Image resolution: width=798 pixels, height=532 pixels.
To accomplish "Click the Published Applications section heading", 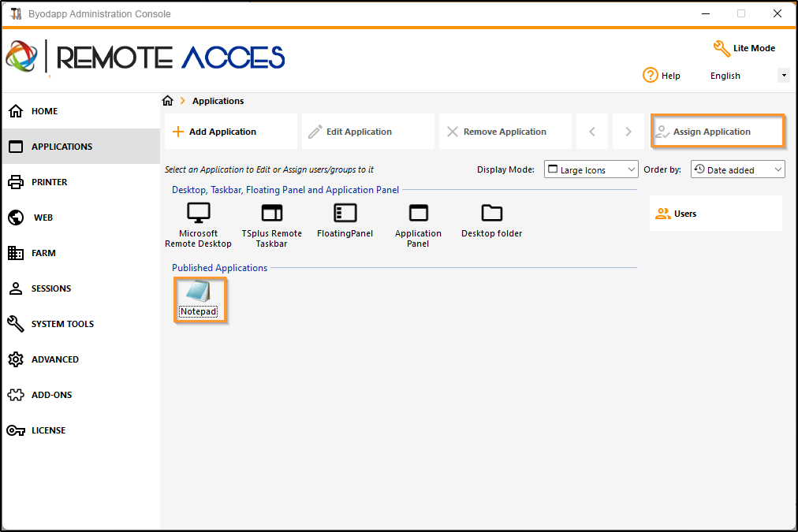I will pos(219,268).
